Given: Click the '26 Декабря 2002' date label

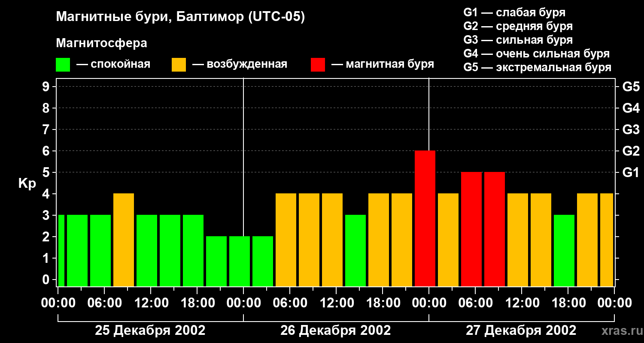Looking at the screenshot, I should tap(336, 331).
